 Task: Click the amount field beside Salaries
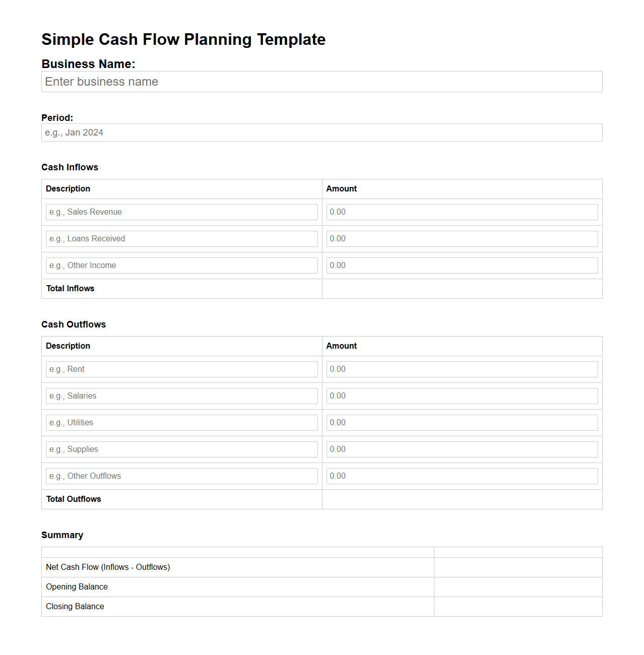tap(462, 396)
